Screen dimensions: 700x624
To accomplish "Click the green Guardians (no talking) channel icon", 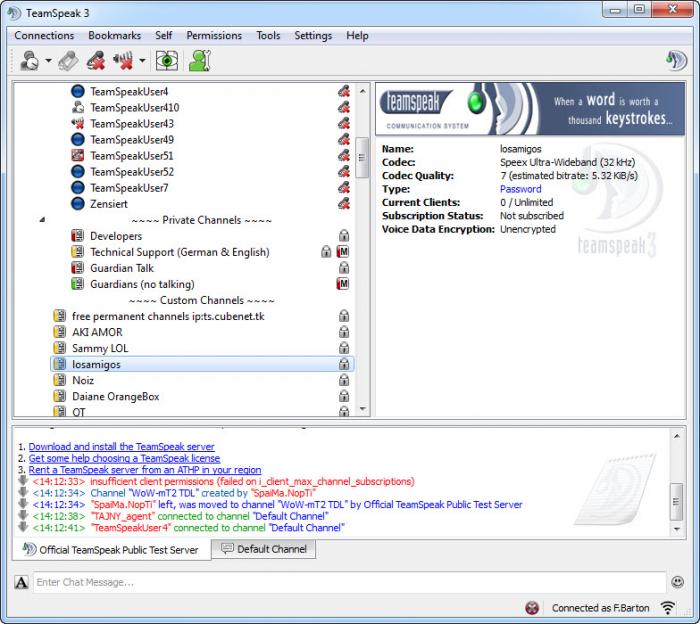I will [x=78, y=283].
